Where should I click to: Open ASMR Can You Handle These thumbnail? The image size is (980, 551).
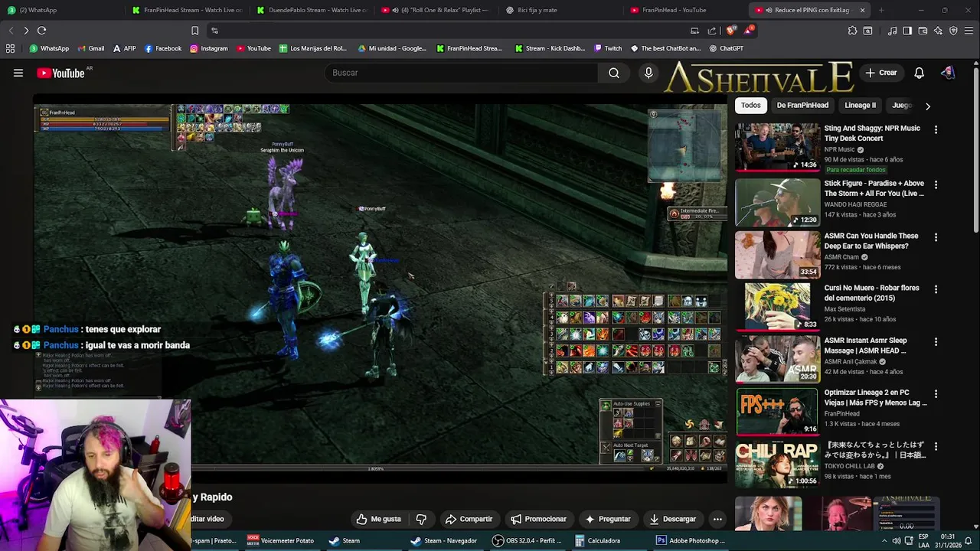pos(776,255)
